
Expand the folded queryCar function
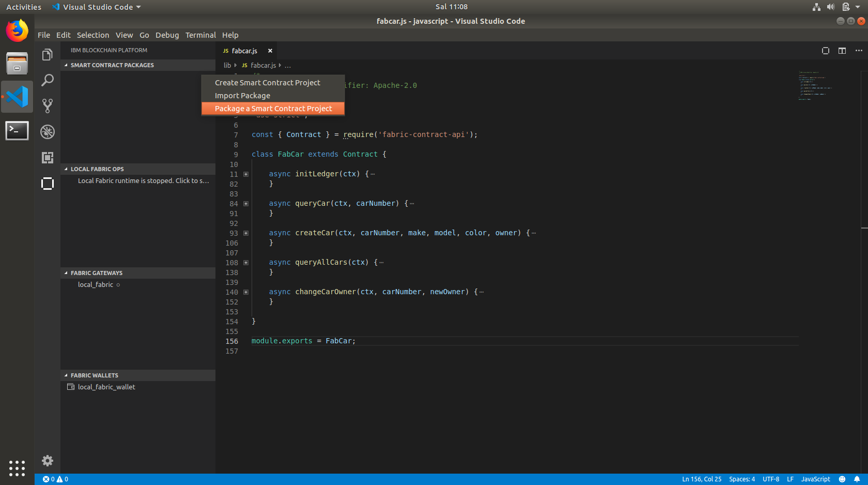246,204
